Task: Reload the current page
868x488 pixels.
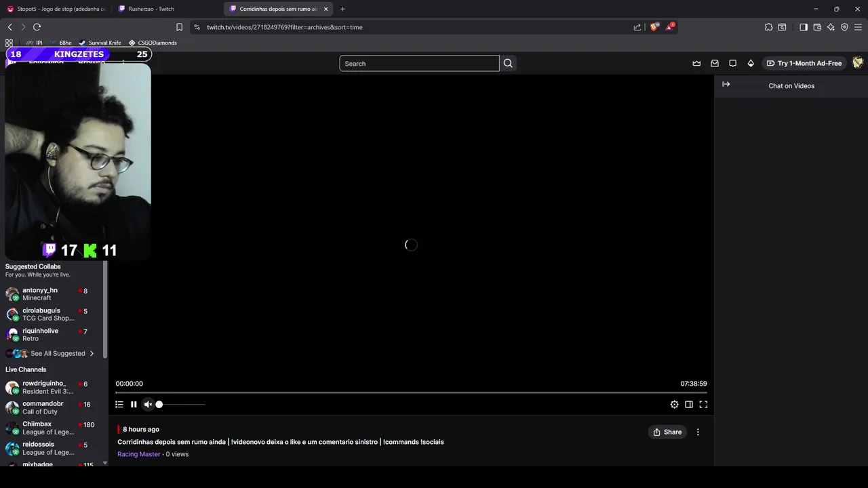Action: [x=37, y=27]
